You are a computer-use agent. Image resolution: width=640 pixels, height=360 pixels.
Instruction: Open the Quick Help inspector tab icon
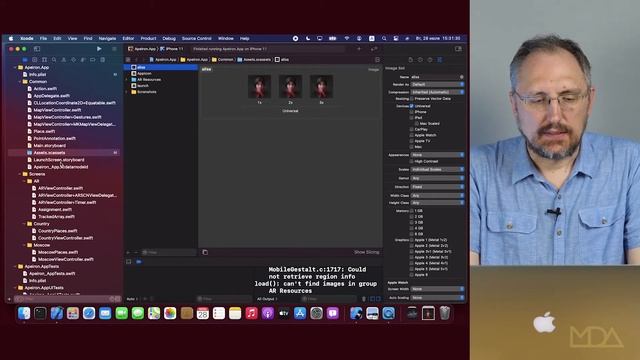point(430,60)
